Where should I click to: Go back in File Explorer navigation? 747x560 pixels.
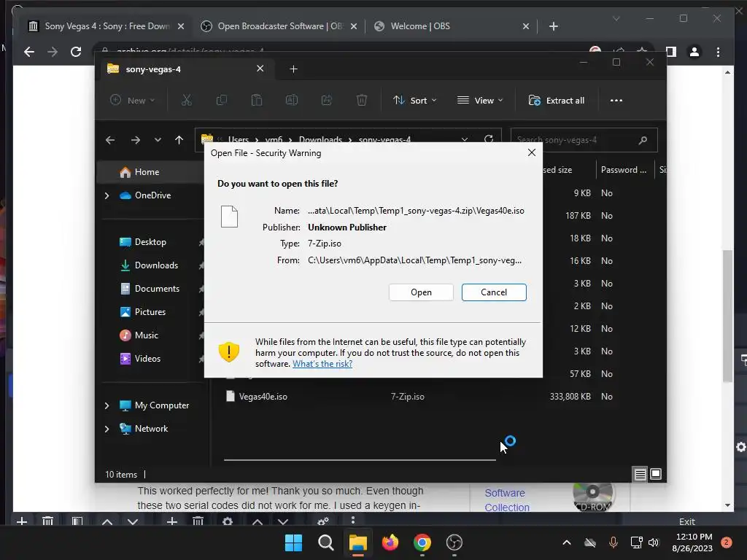point(110,140)
